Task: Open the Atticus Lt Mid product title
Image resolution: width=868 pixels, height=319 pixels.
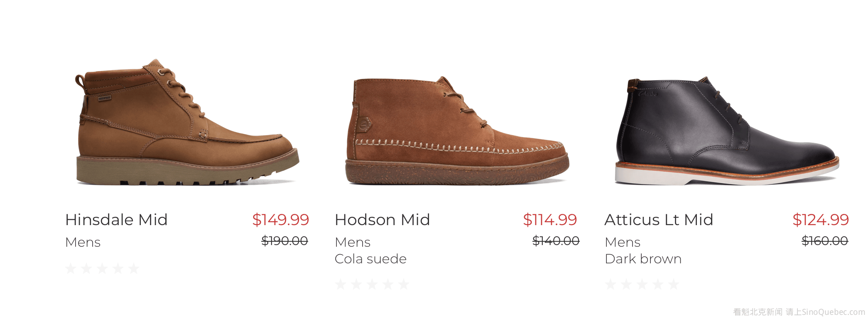Action: [659, 220]
